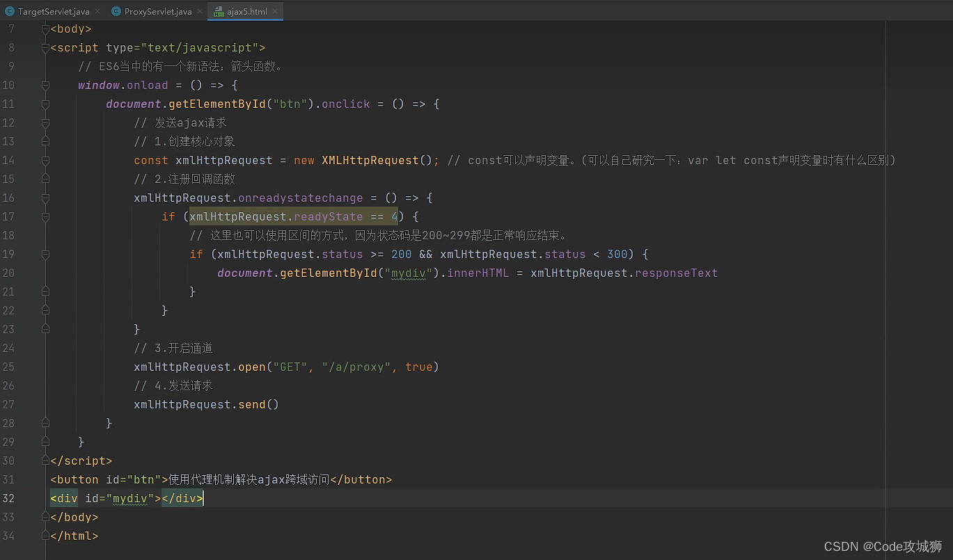Click line number 32 in the gutter
Screen dimensions: 953x560
tap(8, 499)
